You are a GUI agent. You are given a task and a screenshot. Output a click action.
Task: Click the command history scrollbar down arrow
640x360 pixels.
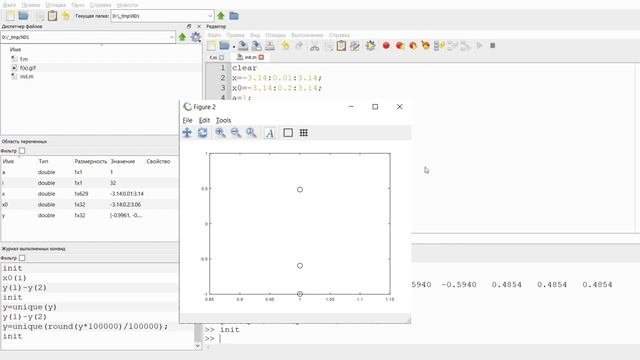(x=198, y=346)
